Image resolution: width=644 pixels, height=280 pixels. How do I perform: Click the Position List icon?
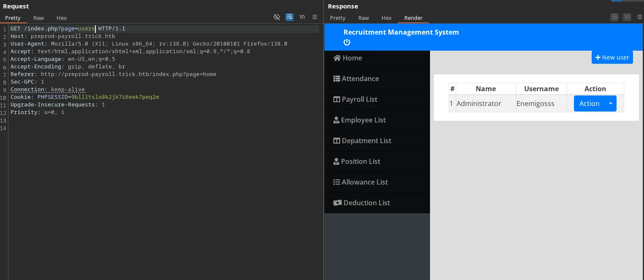pos(336,161)
